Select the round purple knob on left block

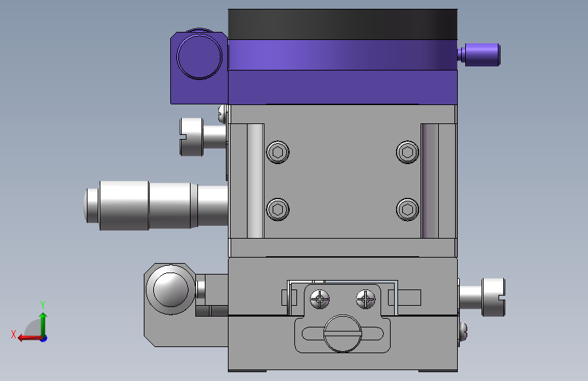(199, 57)
